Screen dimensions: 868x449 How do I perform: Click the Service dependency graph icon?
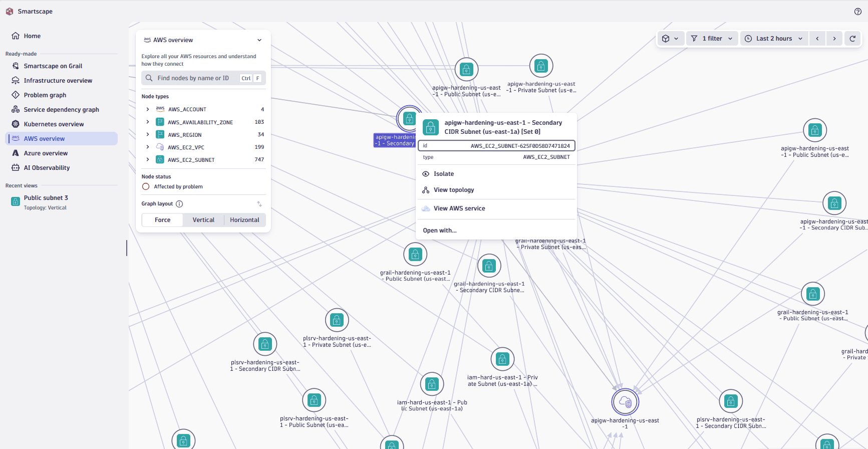(x=16, y=110)
